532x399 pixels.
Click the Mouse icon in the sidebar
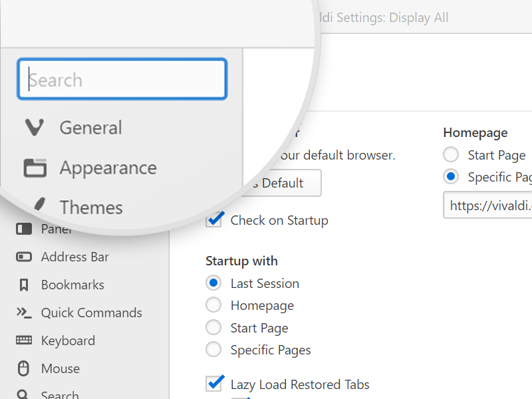(23, 368)
